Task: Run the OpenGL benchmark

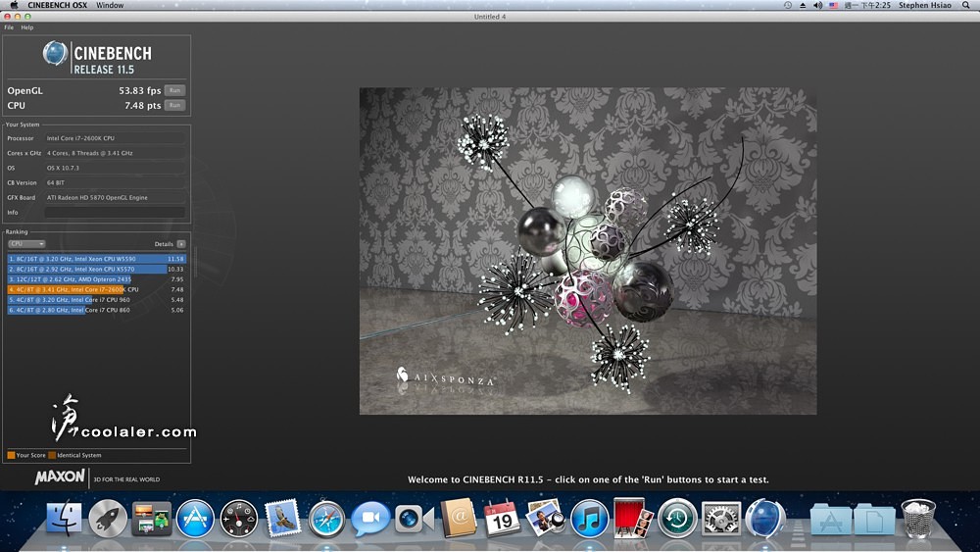Action: pos(174,90)
